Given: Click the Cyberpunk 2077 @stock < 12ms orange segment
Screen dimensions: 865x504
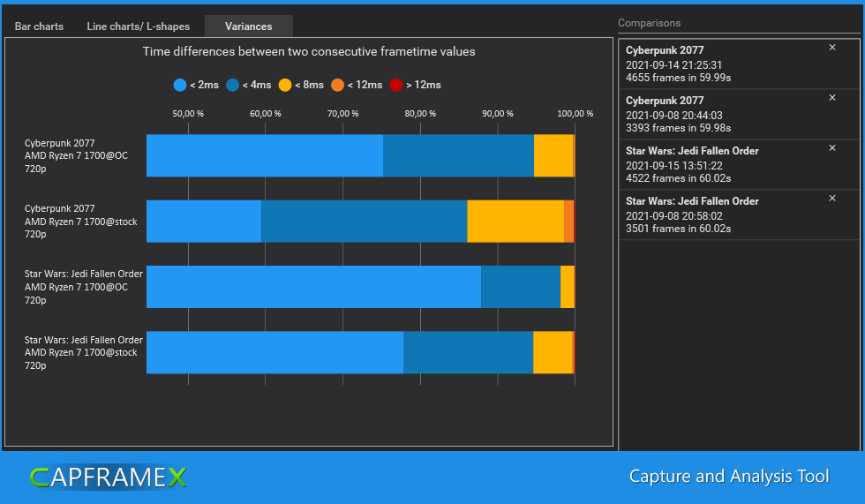Looking at the screenshot, I should click(568, 222).
